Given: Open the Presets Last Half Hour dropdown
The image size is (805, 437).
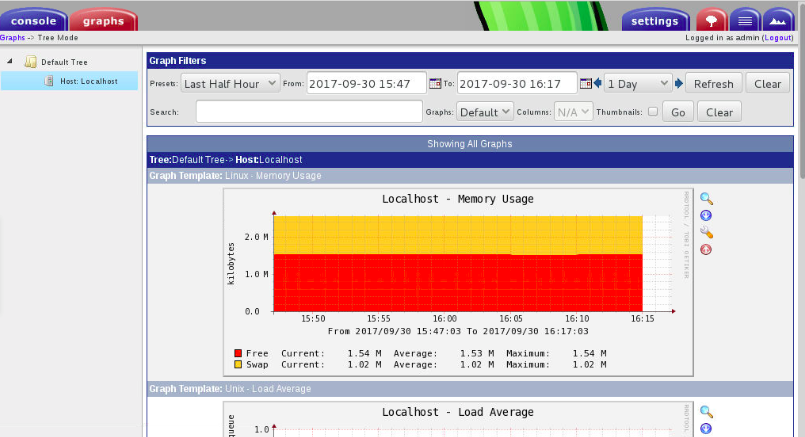Looking at the screenshot, I should tap(230, 84).
